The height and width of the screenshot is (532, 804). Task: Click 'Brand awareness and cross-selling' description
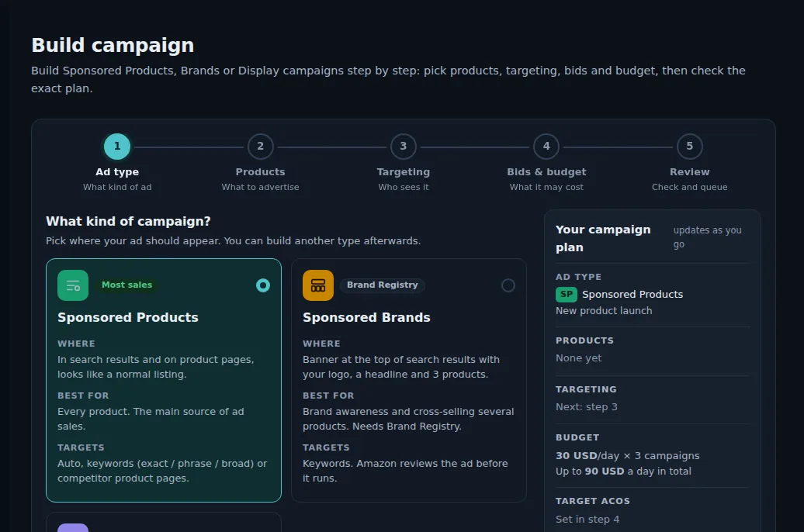408,419
